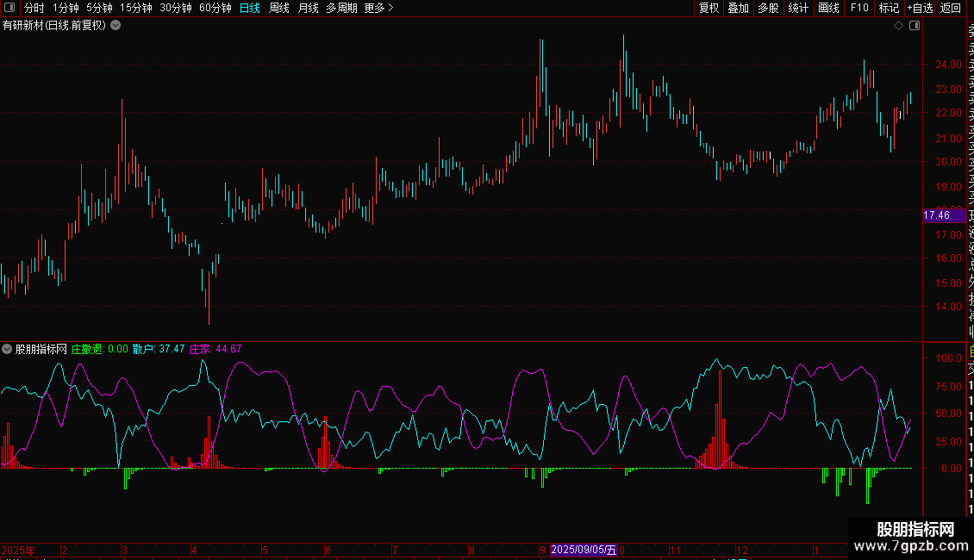Switch to 分时 intraday view
Viewport: 974px width, 560px height.
[x=34, y=8]
